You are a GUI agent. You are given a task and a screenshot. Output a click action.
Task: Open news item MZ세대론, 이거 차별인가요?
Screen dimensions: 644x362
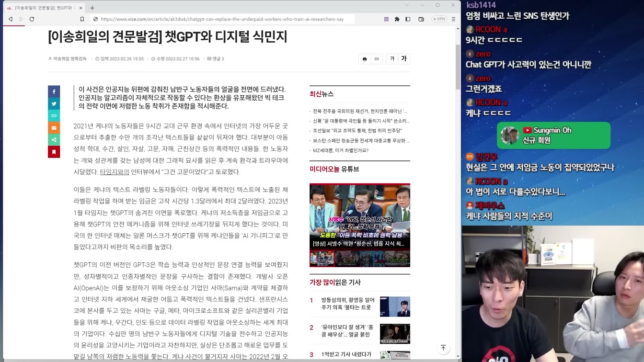point(340,150)
